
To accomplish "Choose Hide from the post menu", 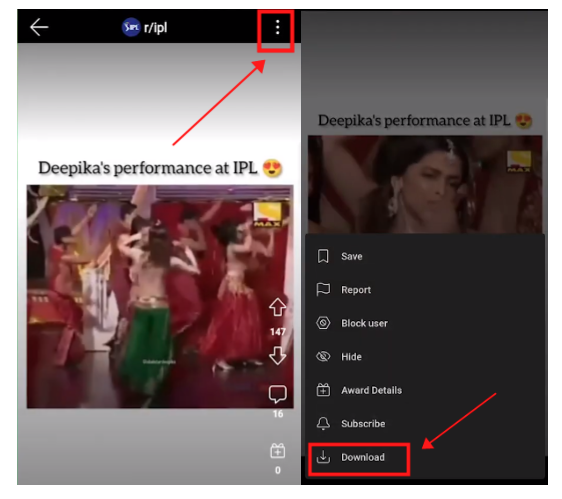I will click(x=425, y=357).
